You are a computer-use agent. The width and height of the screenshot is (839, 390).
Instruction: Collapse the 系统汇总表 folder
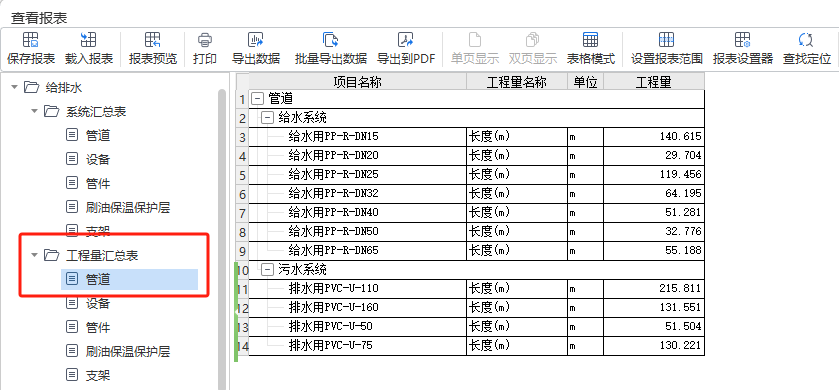(35, 111)
